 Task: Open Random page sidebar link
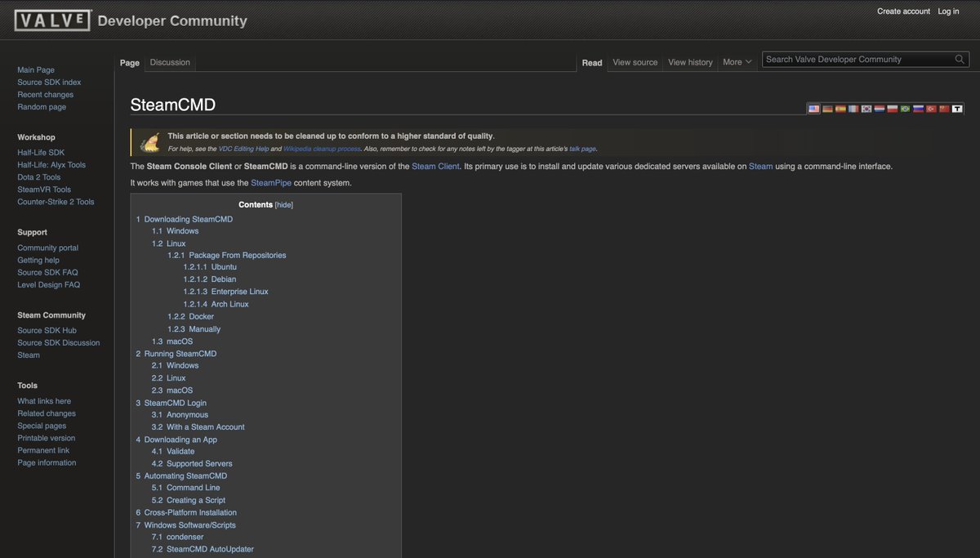point(42,107)
